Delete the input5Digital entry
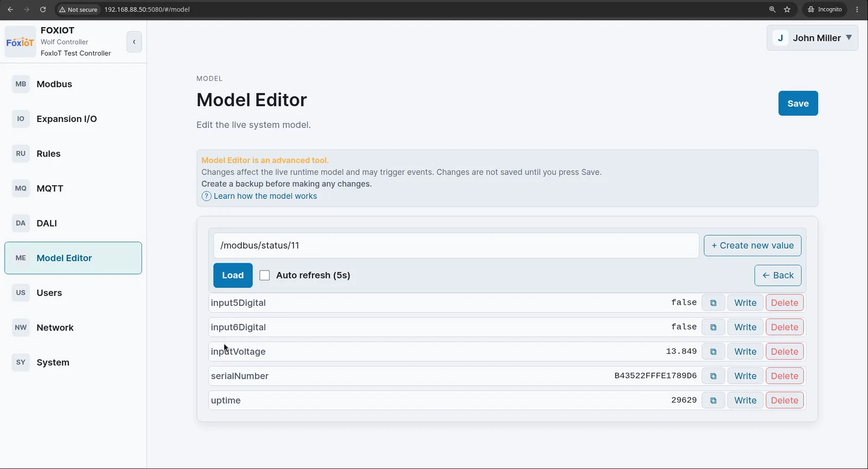This screenshot has width=868, height=469. [784, 303]
